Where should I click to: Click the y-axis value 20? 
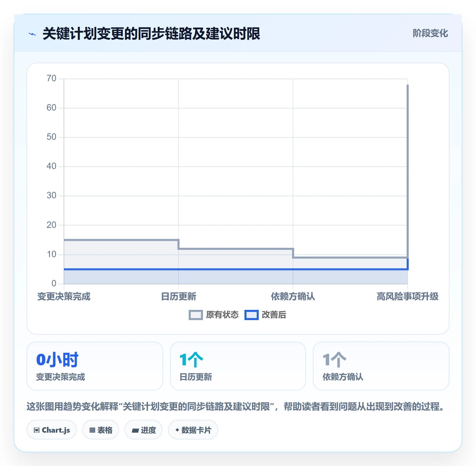[x=51, y=225]
